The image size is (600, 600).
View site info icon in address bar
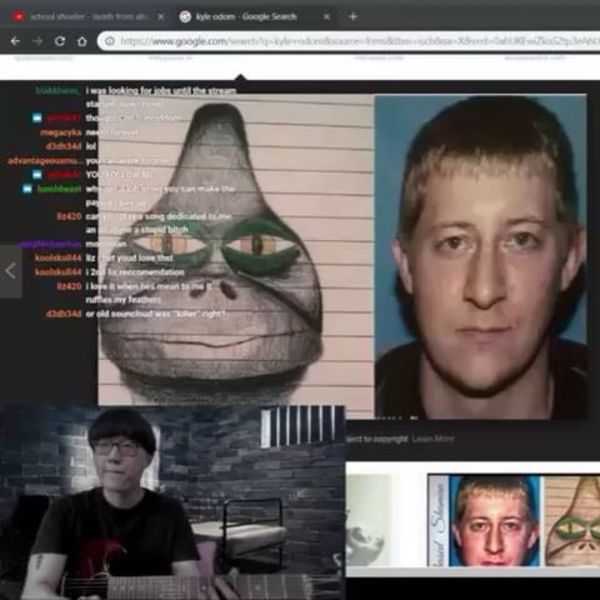click(x=110, y=41)
